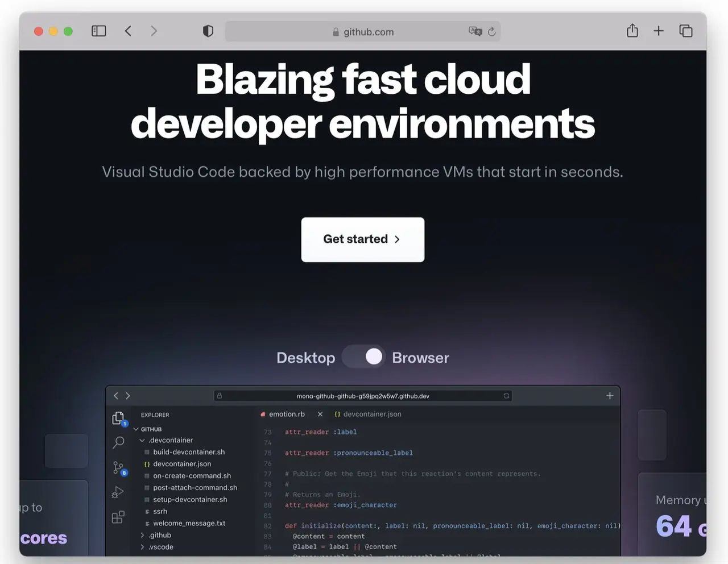This screenshot has height=564, width=728.
Task: Switch the Desktop/Browser toggle to Desktop
Action: [353, 356]
